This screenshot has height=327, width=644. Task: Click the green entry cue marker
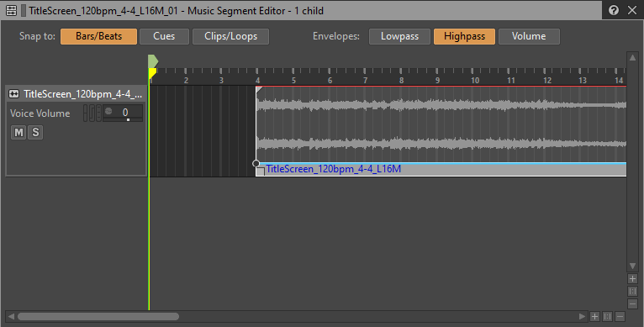click(x=153, y=61)
